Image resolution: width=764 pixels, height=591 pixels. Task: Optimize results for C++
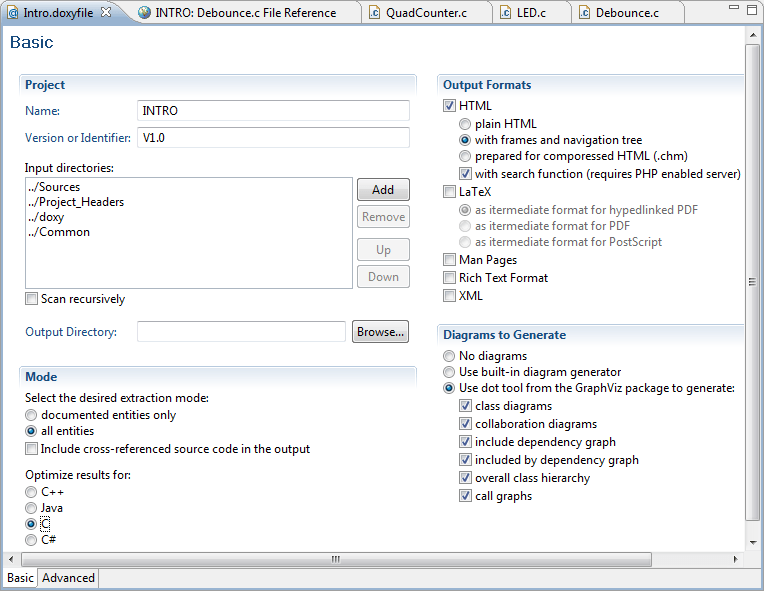pos(31,492)
